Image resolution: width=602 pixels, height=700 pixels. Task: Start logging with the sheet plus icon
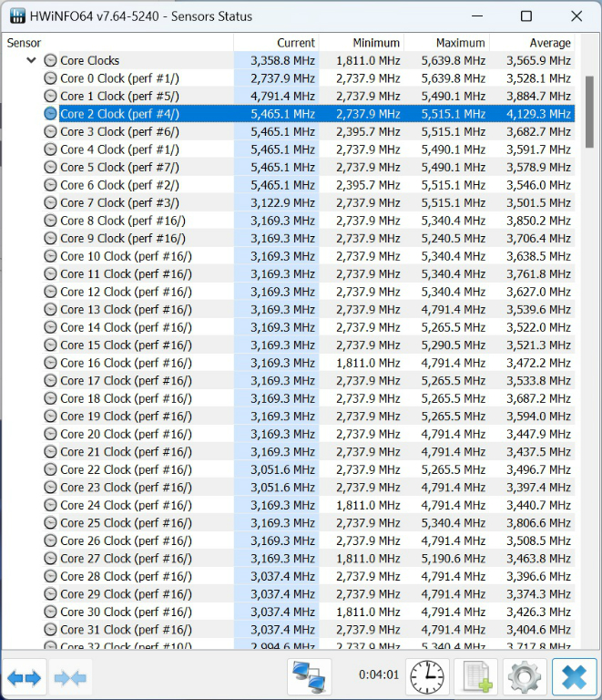pyautogui.click(x=476, y=677)
